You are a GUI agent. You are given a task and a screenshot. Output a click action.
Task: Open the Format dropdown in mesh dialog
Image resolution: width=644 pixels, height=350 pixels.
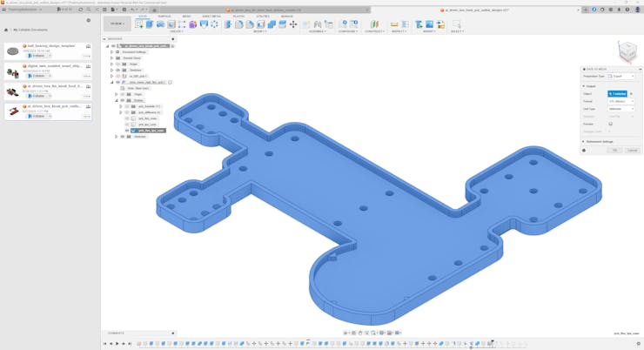pos(621,101)
